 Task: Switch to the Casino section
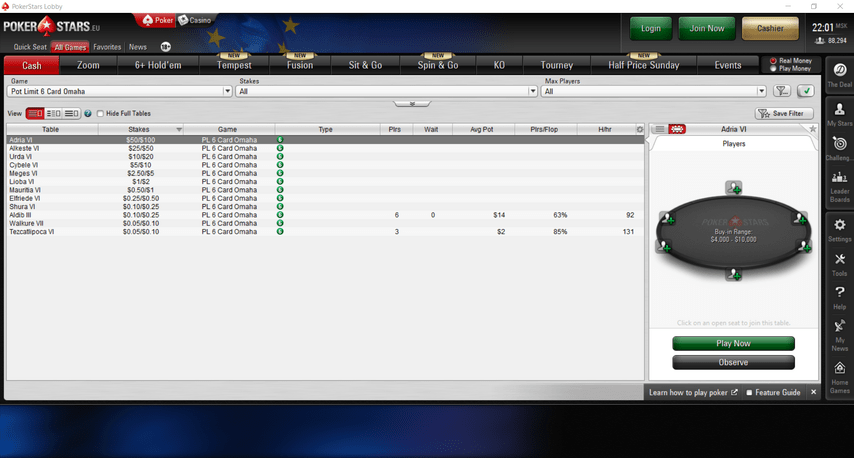click(x=195, y=20)
